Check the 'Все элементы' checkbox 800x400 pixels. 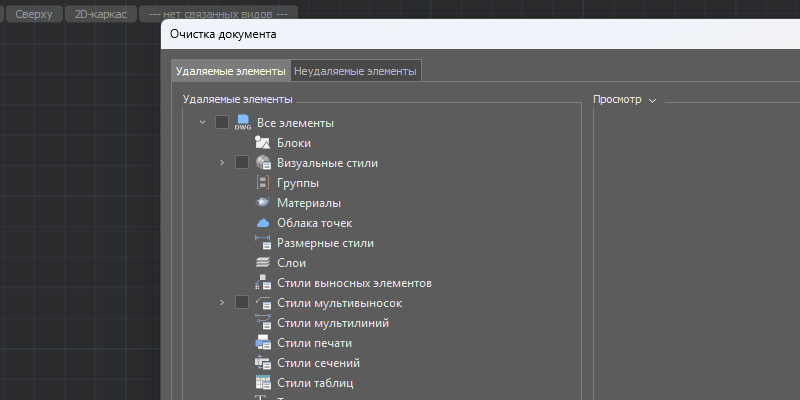pyautogui.click(x=222, y=123)
